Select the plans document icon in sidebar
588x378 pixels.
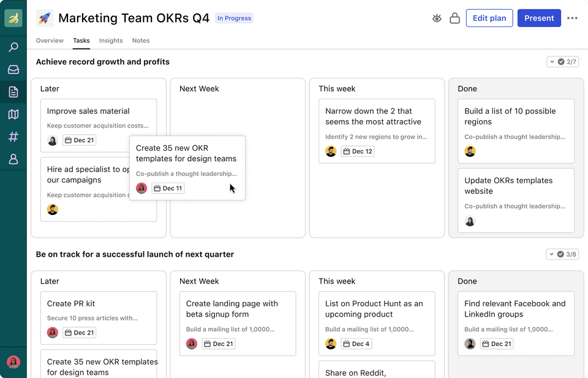click(13, 93)
